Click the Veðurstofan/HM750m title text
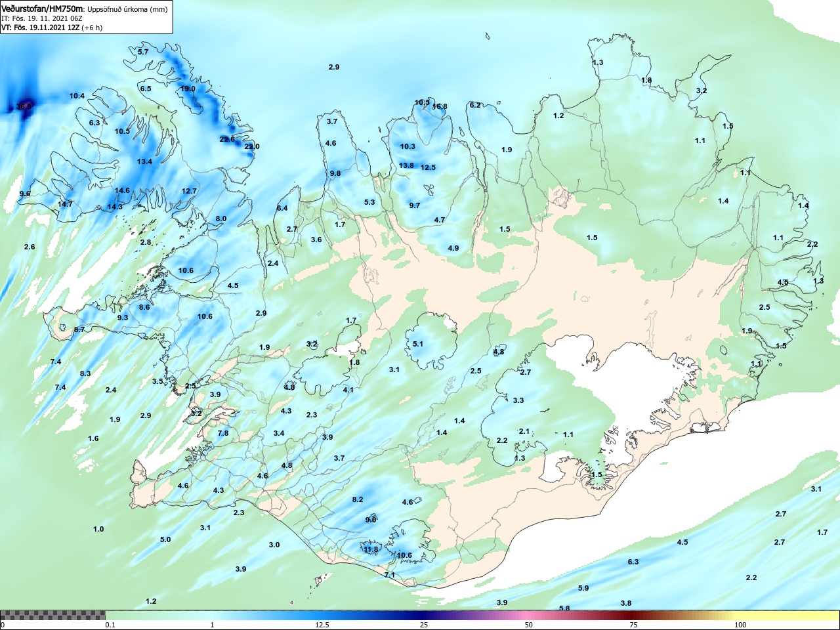Viewport: 840px width, 630px height. coord(43,9)
